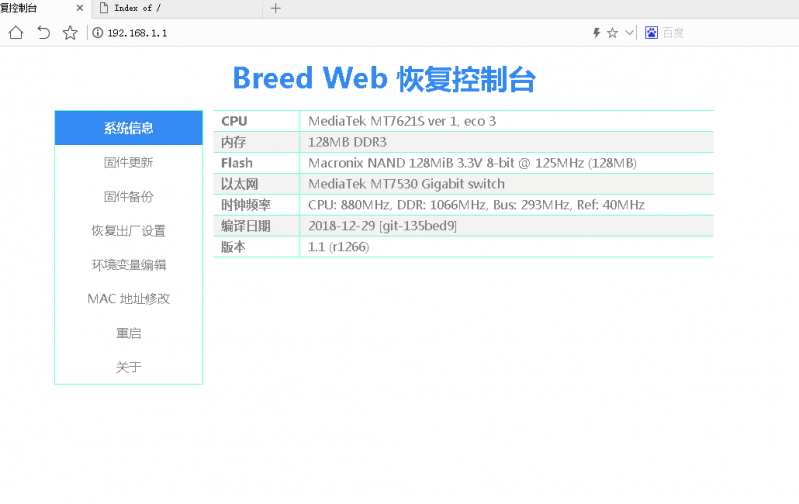Click the 内存 row label
The image size is (799, 504).
tap(233, 142)
